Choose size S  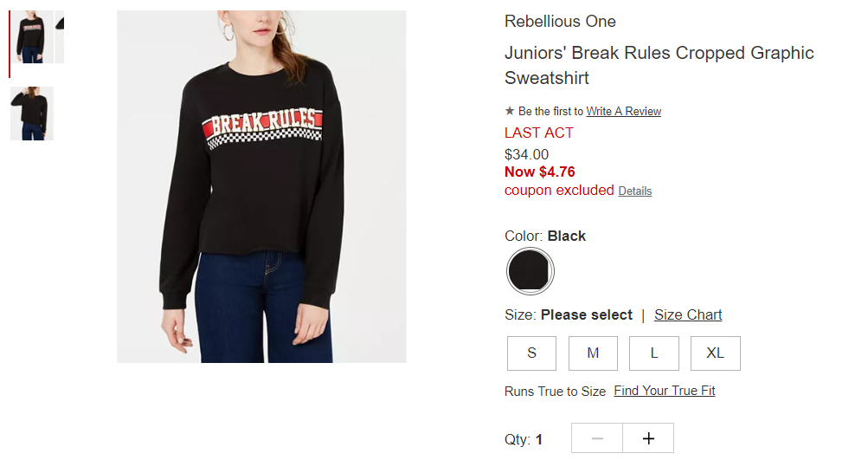tap(531, 353)
